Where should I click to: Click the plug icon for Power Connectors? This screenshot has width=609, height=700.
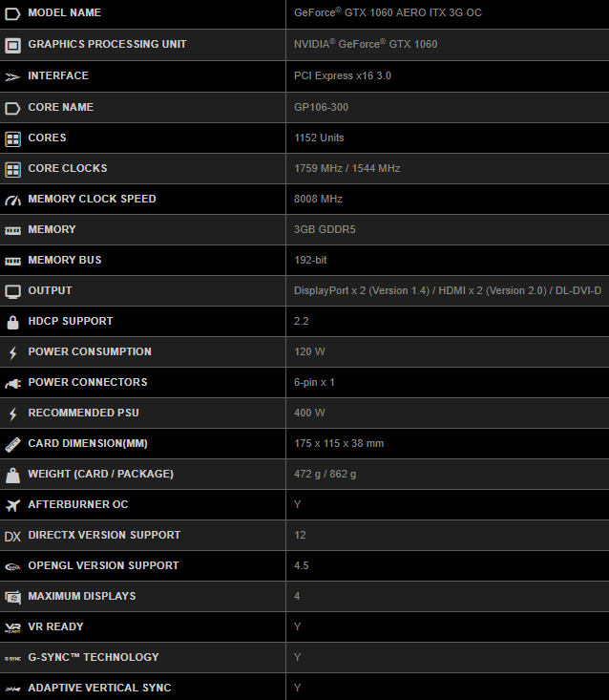click(12, 383)
